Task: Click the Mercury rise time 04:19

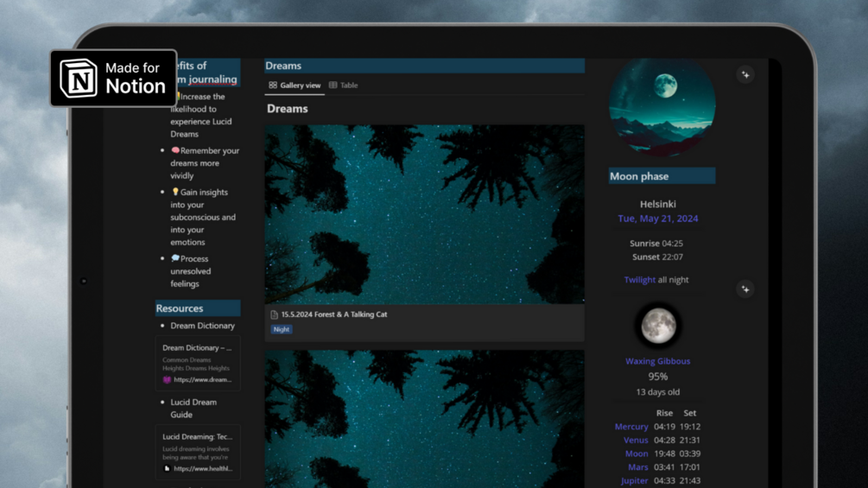Action: click(664, 427)
